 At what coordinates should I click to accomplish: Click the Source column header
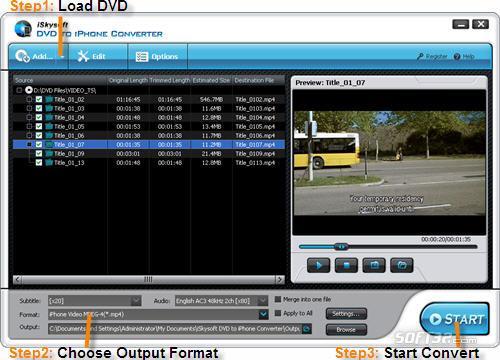[60, 80]
